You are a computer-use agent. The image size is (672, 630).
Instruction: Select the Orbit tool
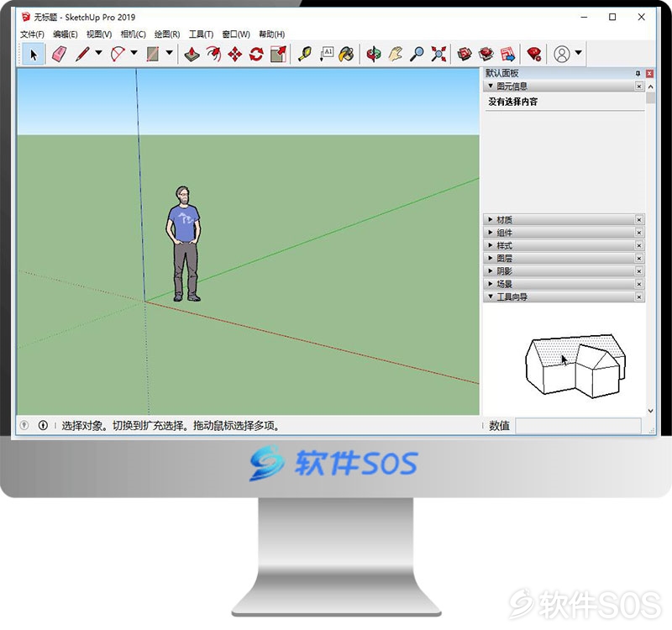coord(374,55)
